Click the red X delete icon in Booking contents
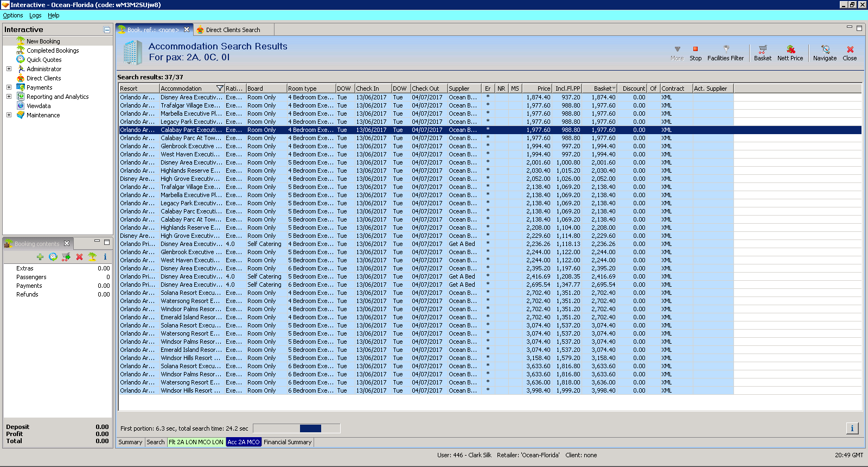868x467 pixels. coord(79,257)
